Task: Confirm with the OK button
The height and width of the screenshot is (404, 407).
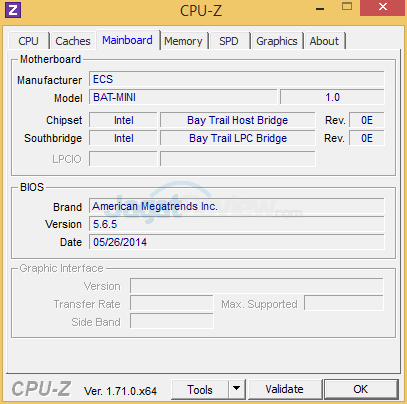Action: tap(361, 389)
